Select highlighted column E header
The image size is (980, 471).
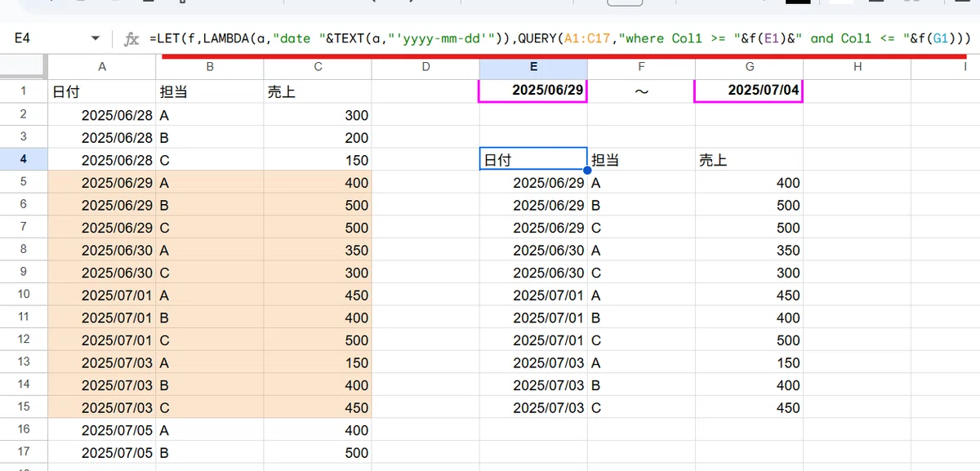coord(533,67)
